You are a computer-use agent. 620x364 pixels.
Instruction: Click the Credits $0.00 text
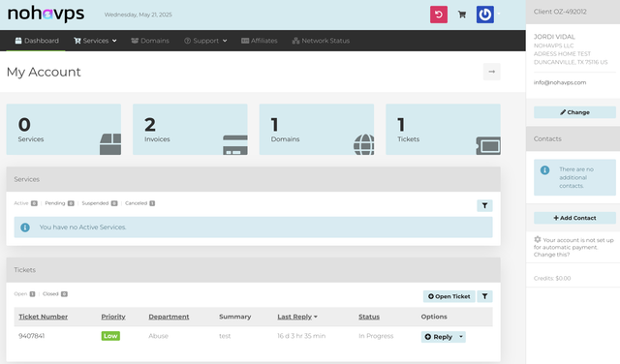point(552,278)
